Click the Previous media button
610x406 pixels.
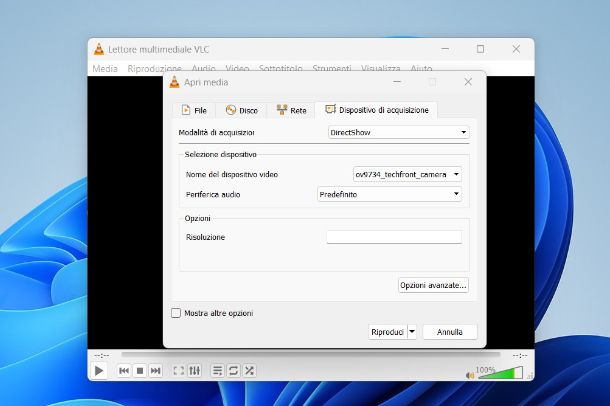point(124,371)
